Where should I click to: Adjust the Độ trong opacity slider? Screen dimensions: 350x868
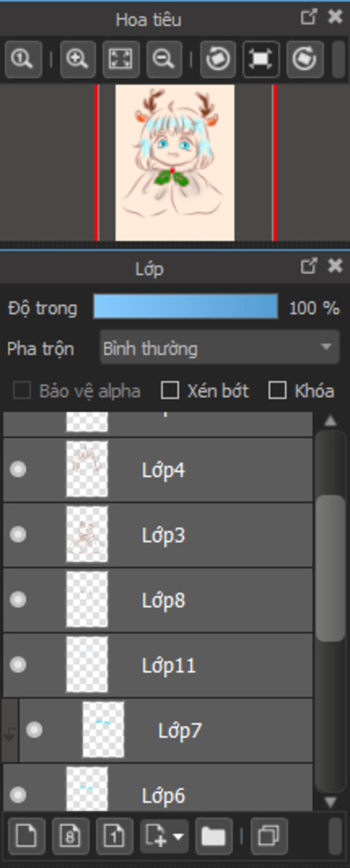click(x=185, y=307)
